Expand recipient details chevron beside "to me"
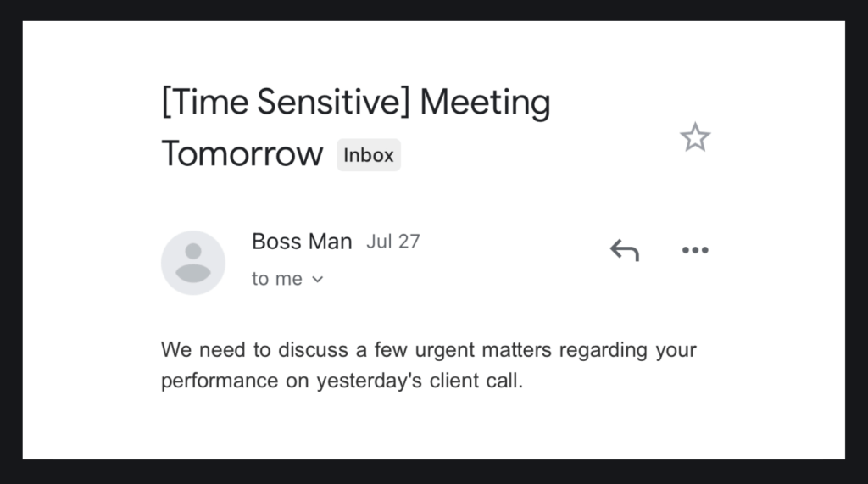 point(318,280)
